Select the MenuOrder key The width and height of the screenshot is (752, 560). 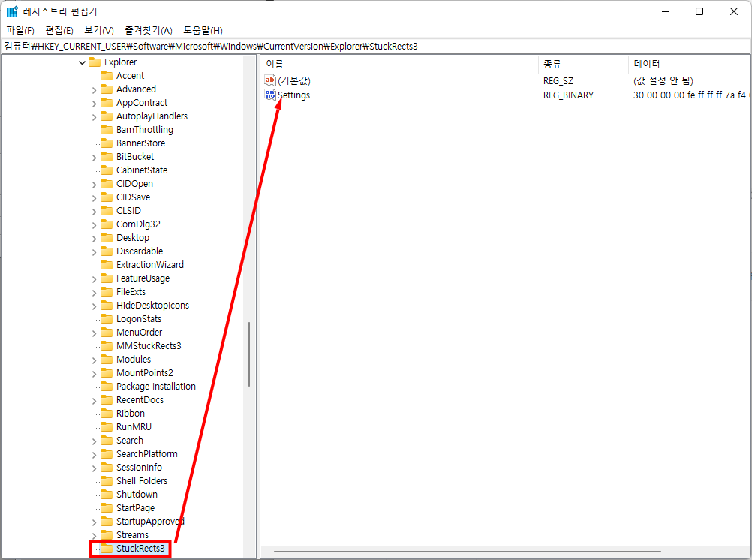coord(139,332)
